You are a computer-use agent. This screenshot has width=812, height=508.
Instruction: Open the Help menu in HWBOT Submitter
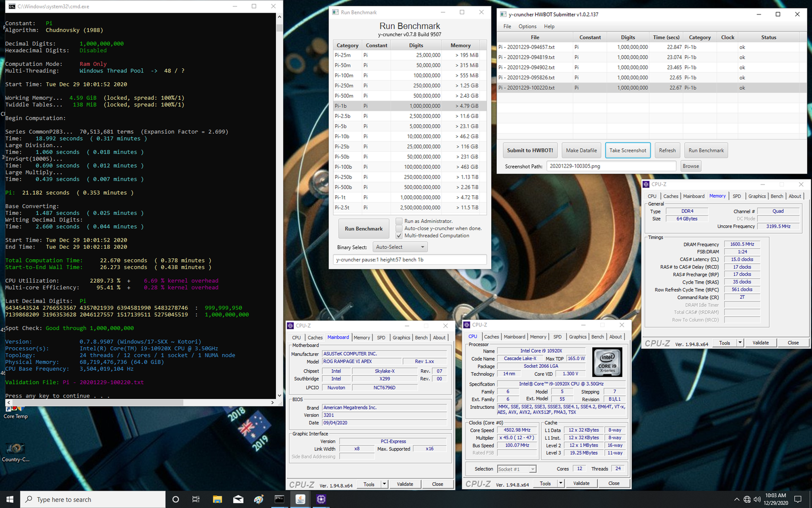(549, 26)
